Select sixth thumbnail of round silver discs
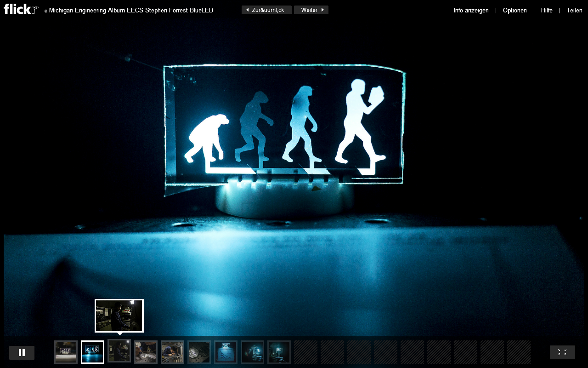 click(199, 352)
